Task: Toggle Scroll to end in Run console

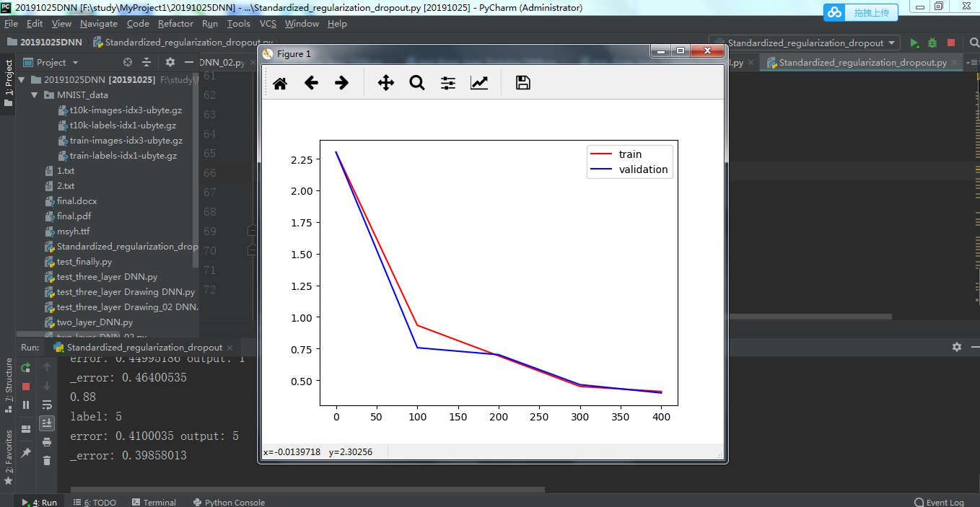Action: coord(47,423)
